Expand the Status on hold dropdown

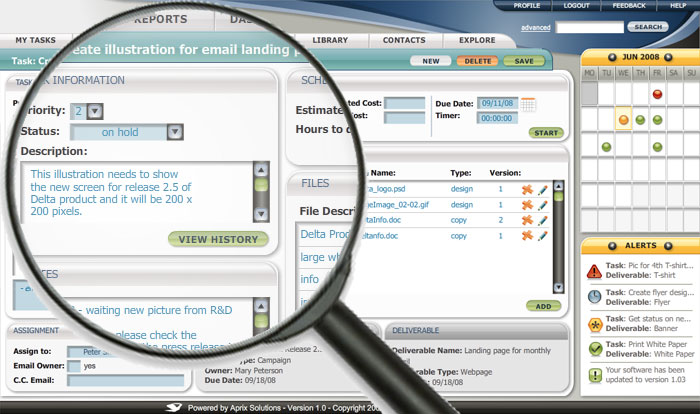click(175, 131)
